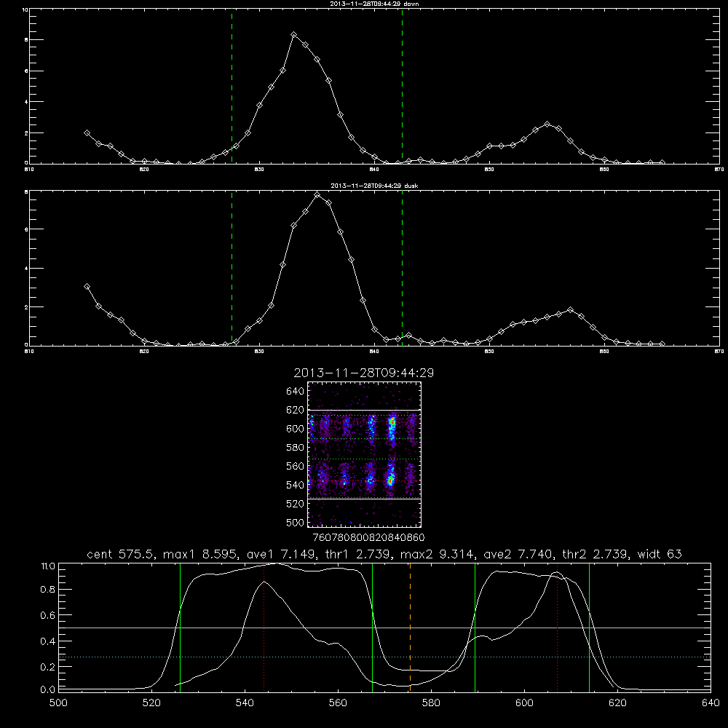Open the spectral image thumbnail
This screenshot has width=728, height=728.
click(x=365, y=454)
